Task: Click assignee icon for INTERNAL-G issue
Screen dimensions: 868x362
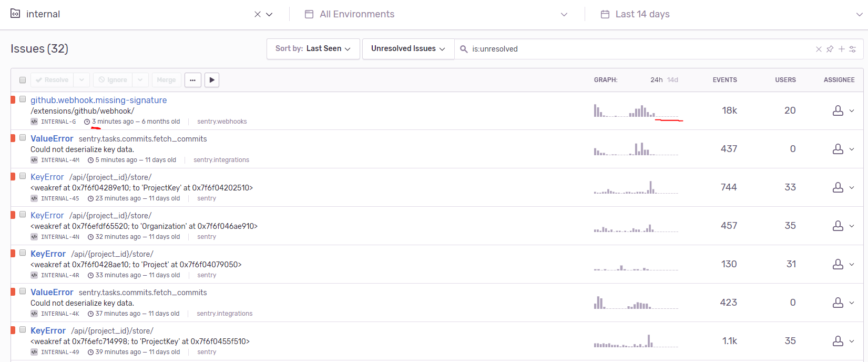Action: [838, 110]
